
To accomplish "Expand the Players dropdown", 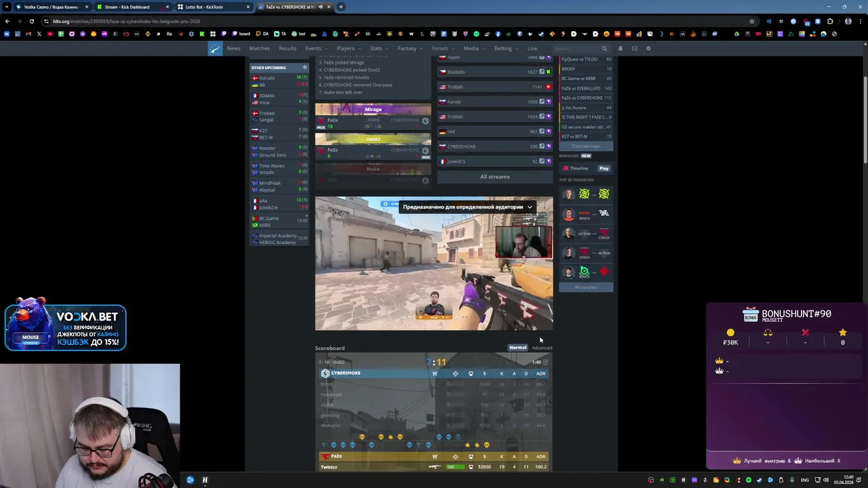I will (x=348, y=48).
